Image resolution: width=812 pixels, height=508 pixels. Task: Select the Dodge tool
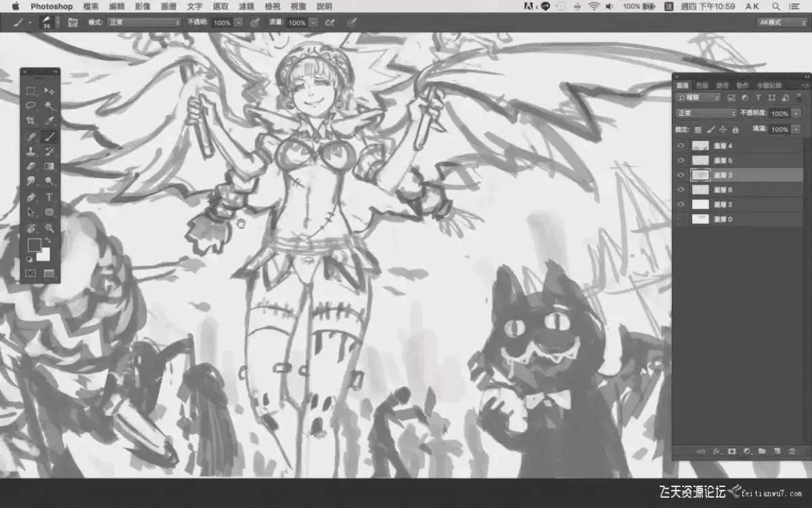49,182
